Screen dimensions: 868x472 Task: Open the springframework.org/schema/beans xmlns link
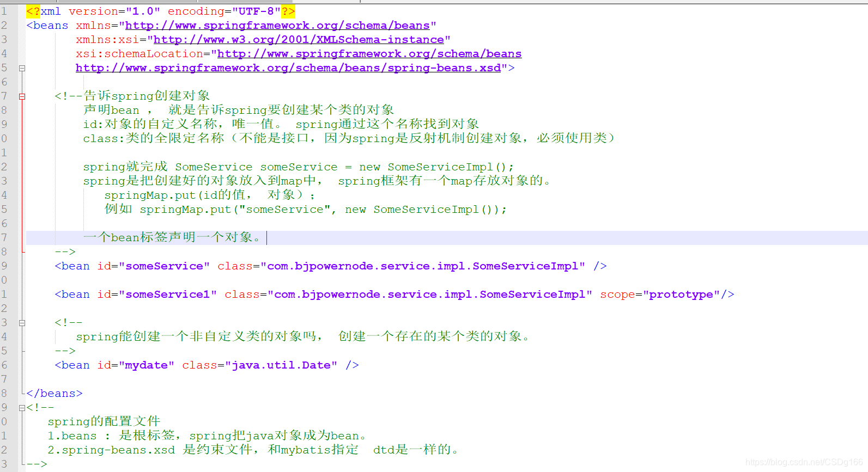(x=277, y=26)
